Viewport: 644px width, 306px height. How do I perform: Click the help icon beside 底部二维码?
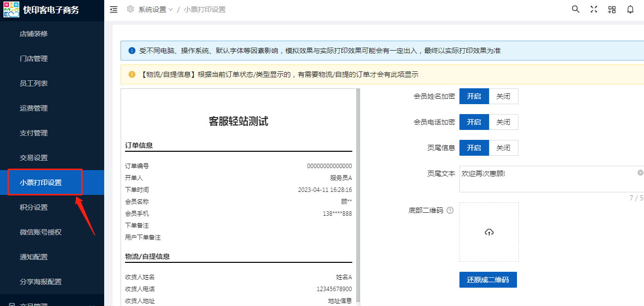[450, 210]
